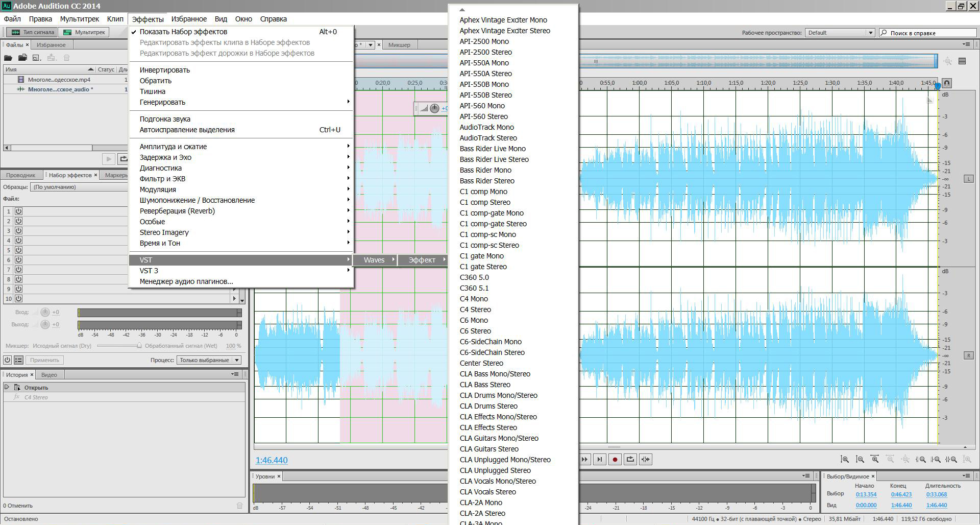Image resolution: width=980 pixels, height=525 pixels.
Task: Click the left channel L toggle button
Action: 968,179
